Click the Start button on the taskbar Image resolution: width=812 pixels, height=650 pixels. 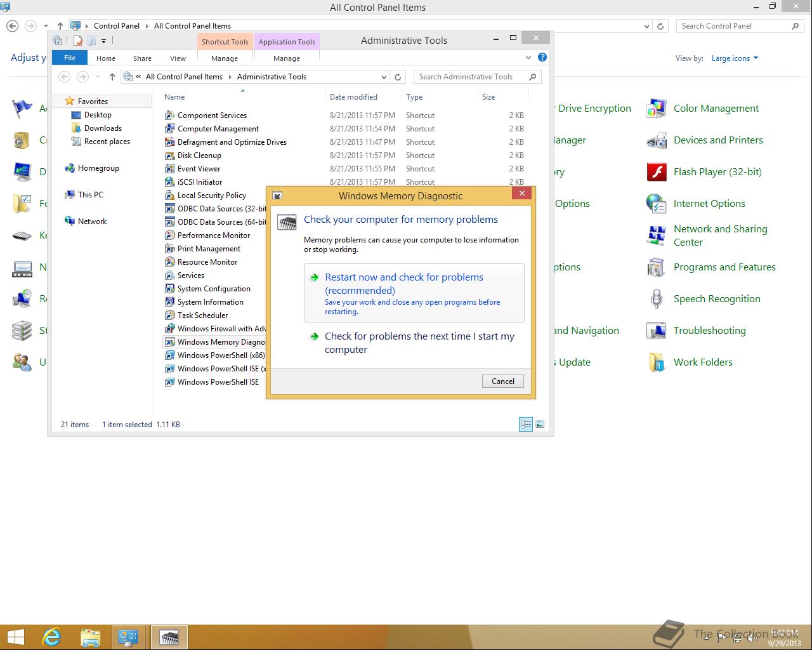pos(15,637)
